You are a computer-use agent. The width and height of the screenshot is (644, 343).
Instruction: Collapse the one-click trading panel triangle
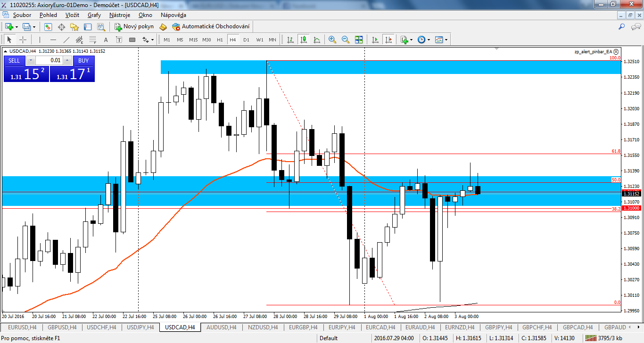coord(5,51)
